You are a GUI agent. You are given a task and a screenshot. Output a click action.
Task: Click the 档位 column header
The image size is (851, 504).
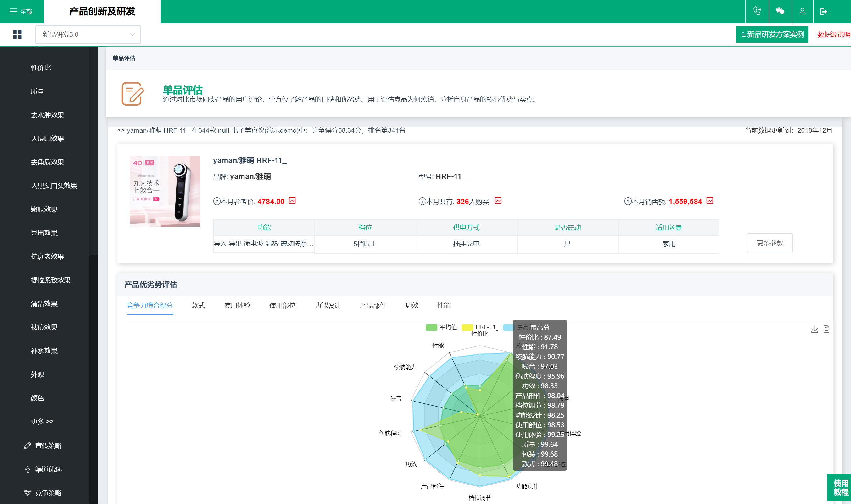pos(365,227)
